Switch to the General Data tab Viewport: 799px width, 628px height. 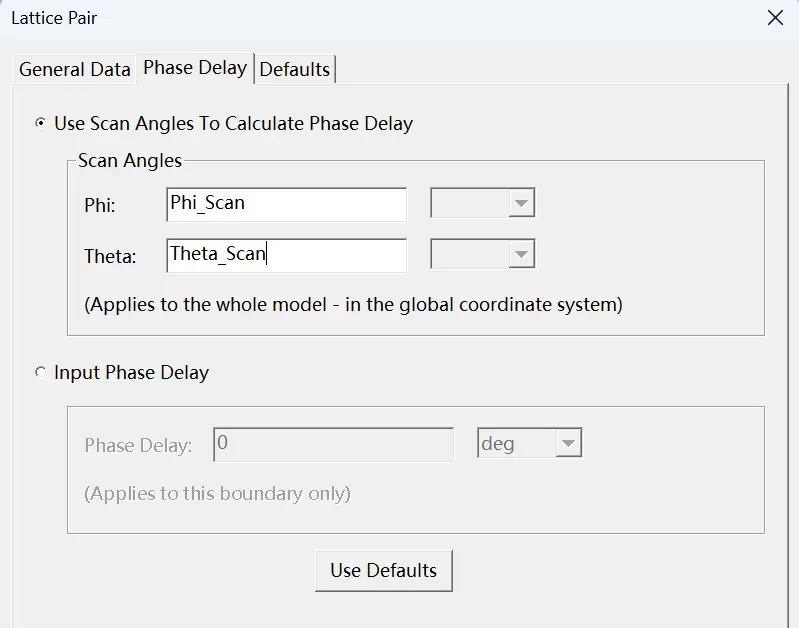tap(75, 69)
